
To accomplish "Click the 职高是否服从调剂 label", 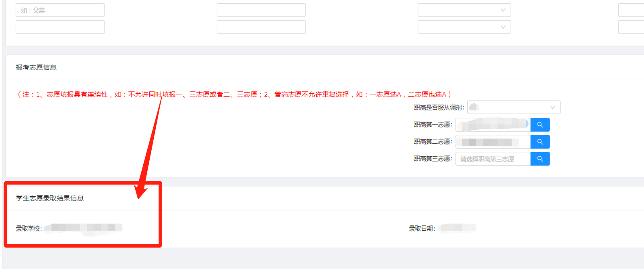I will pos(439,107).
